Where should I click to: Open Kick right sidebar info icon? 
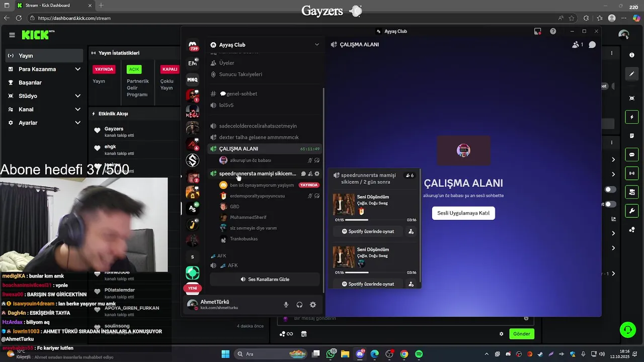[632, 55]
